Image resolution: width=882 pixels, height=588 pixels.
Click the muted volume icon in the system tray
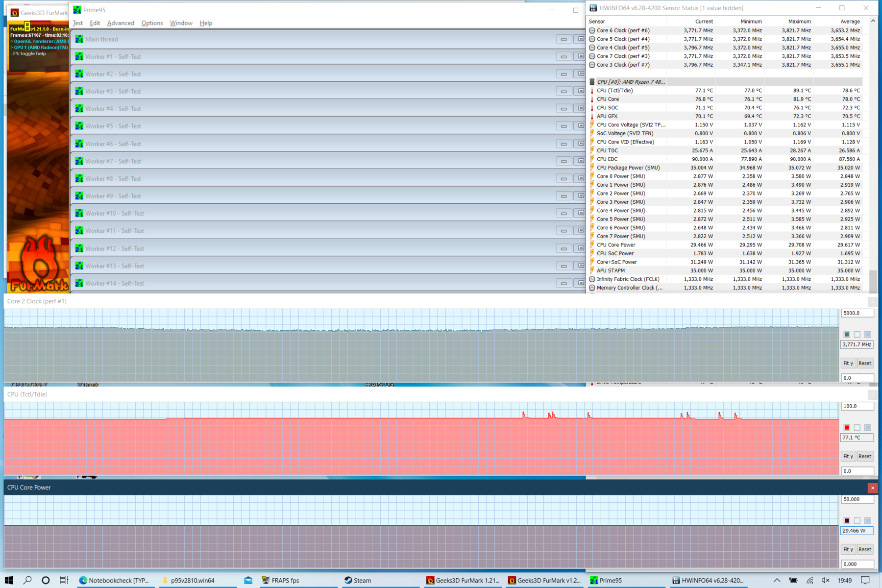[x=826, y=580]
